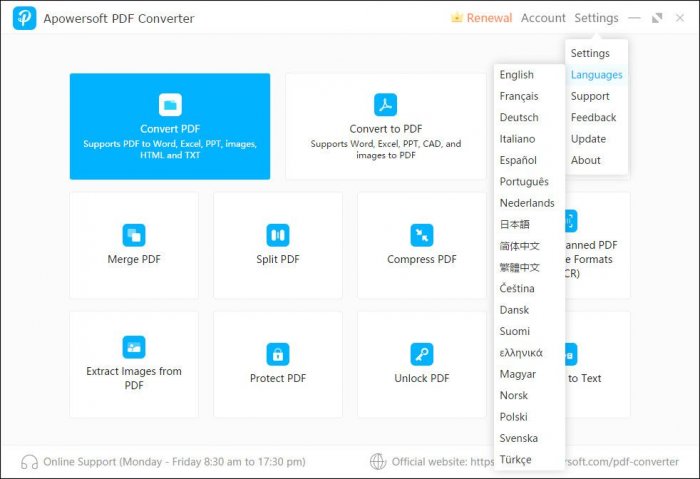Select Traditional Chinese 繁體中文 language
The width and height of the screenshot is (700, 479).
point(529,267)
